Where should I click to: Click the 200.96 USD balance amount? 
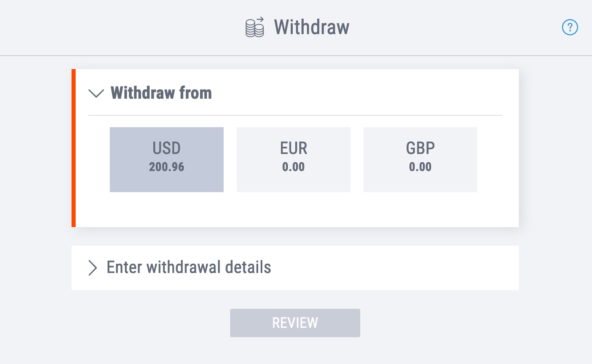[x=167, y=167]
